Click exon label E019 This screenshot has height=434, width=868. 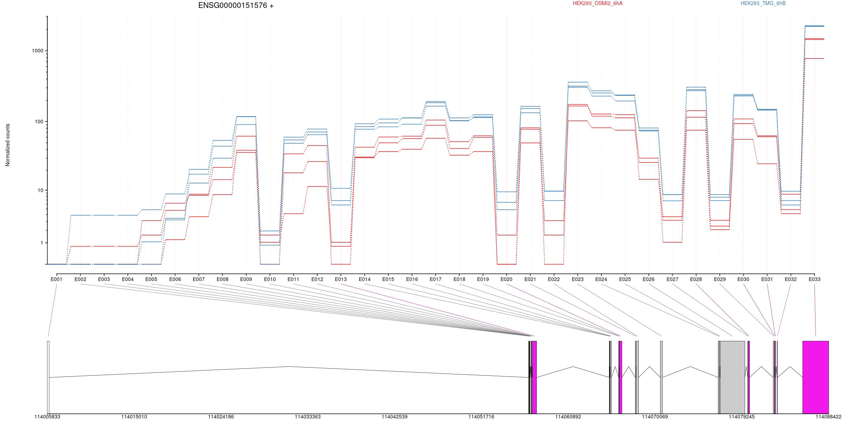483,279
